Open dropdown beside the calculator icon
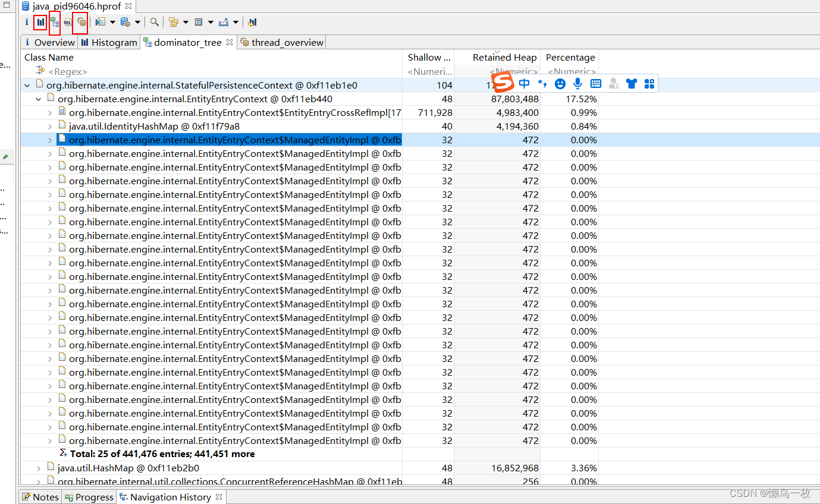 tap(211, 23)
